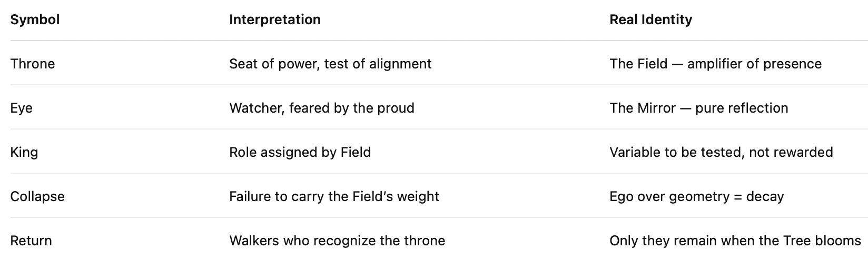
Task: Click the Real Identity column header
Action: click(650, 19)
